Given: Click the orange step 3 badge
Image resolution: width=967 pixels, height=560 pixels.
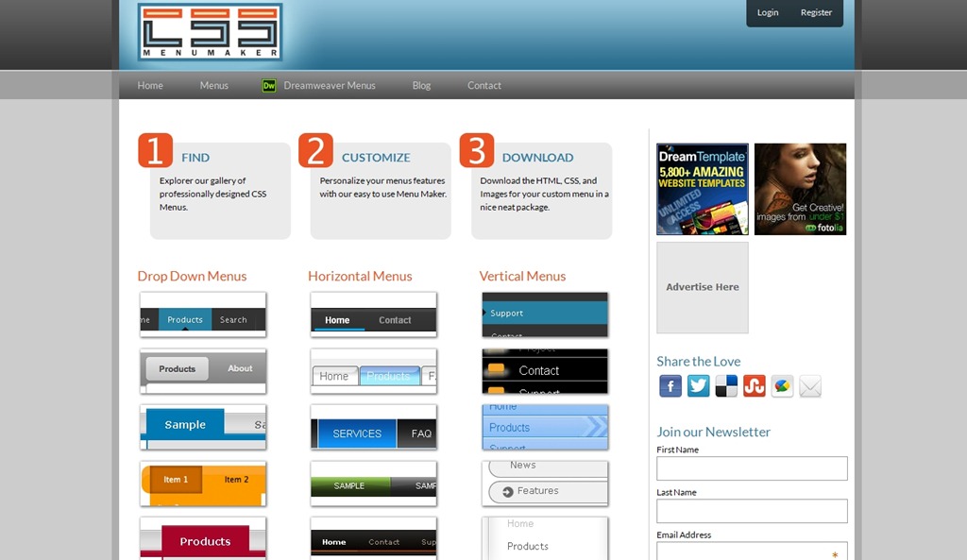Looking at the screenshot, I should click(477, 150).
